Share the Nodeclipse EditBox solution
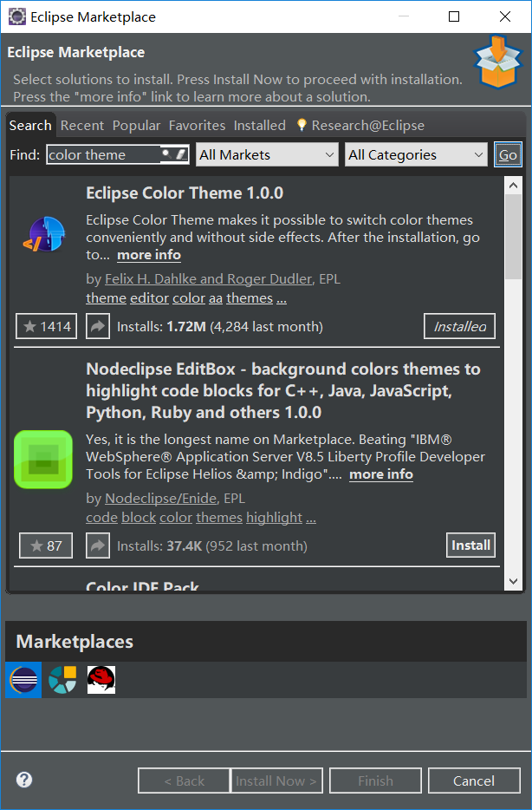Viewport: 532px width, 810px height. pyautogui.click(x=98, y=545)
